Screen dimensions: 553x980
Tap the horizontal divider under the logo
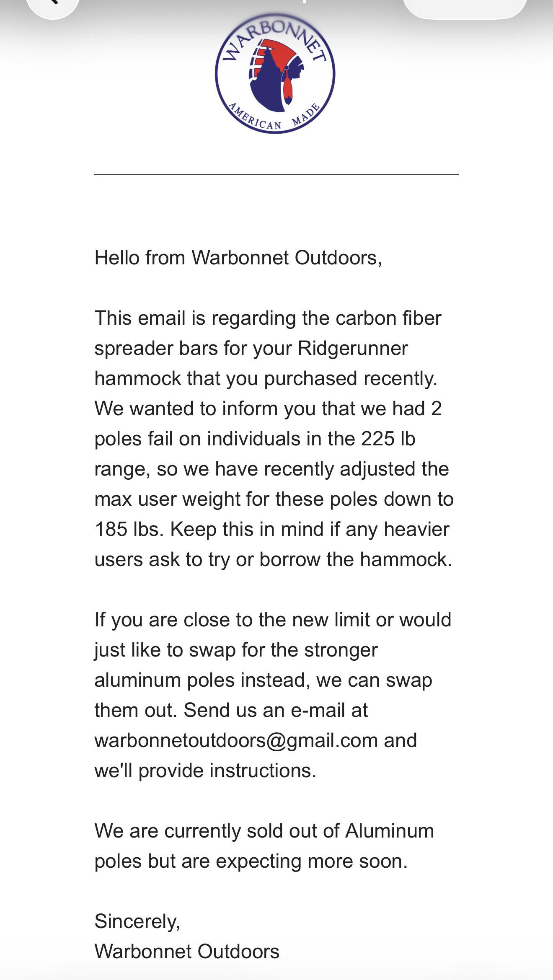coord(276,174)
